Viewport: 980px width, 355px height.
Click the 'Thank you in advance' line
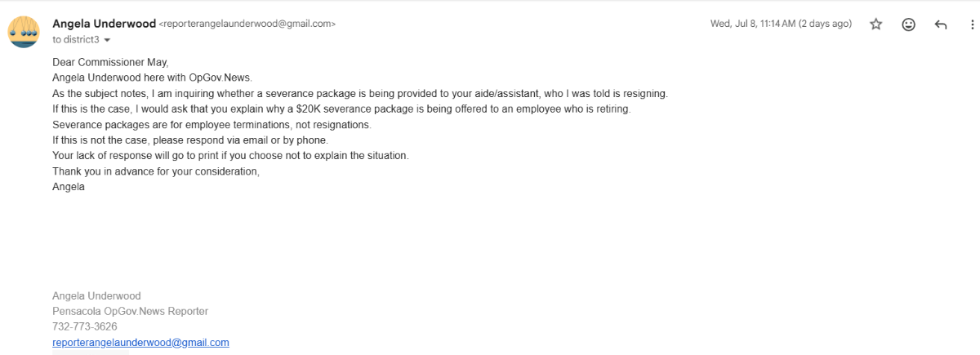[156, 171]
